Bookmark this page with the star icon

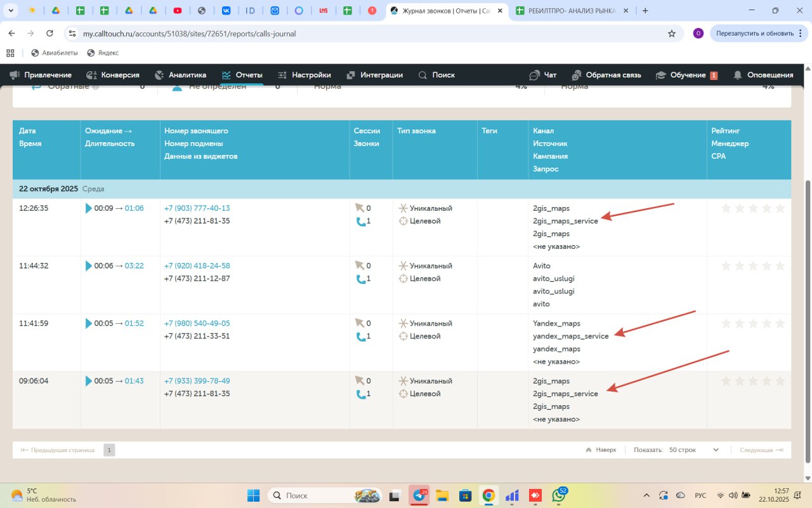672,34
